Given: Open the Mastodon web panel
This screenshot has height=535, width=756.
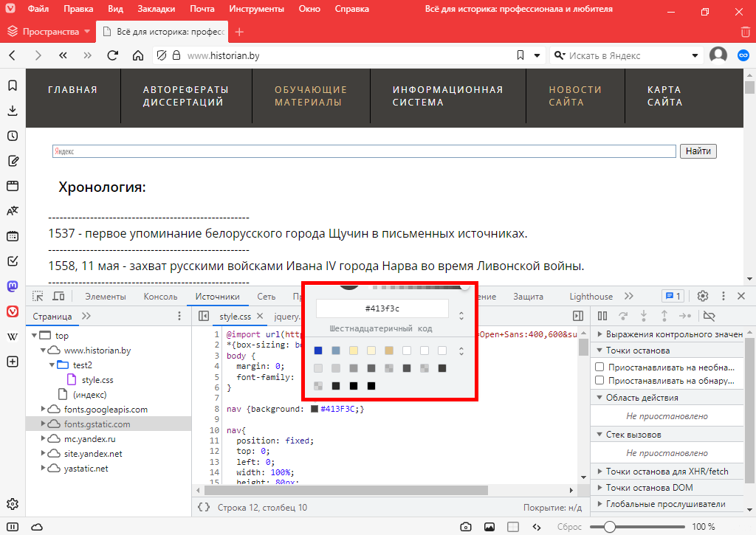Looking at the screenshot, I should [13, 286].
